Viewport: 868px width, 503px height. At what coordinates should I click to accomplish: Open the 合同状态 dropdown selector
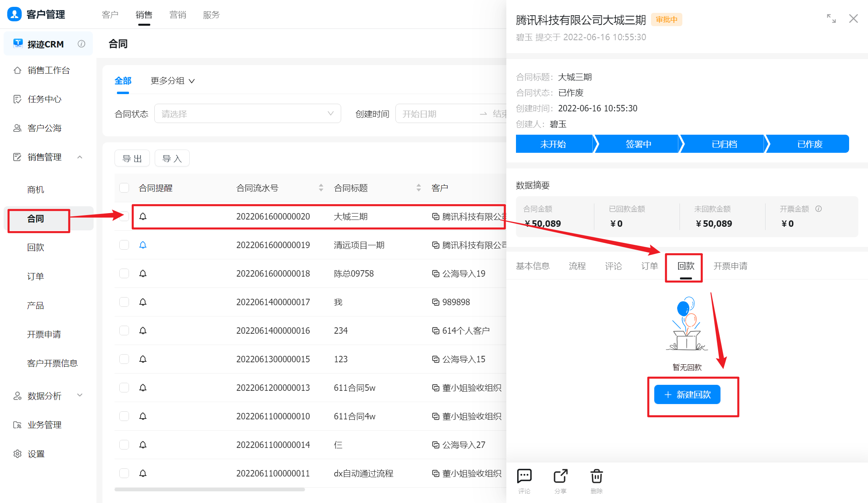(248, 114)
